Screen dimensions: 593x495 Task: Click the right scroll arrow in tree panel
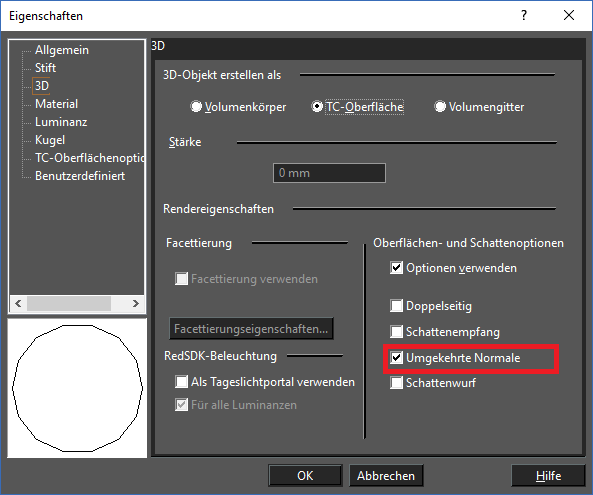135,303
